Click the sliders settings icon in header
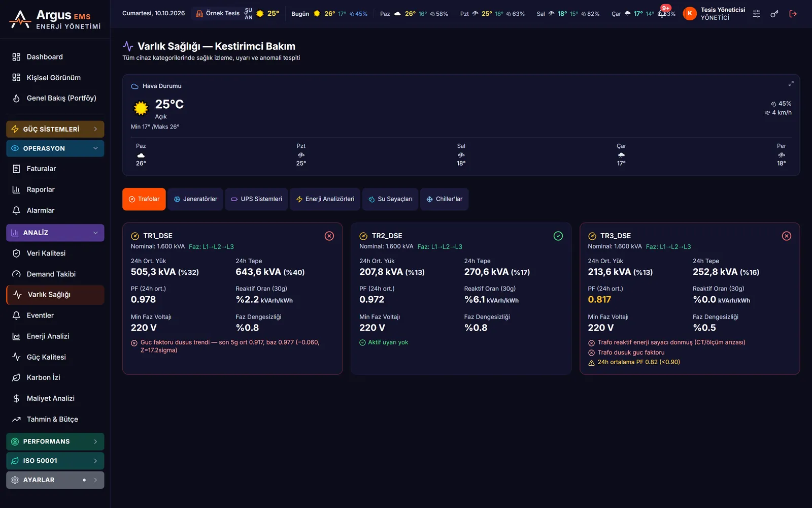Image resolution: width=812 pixels, height=508 pixels. (x=756, y=14)
